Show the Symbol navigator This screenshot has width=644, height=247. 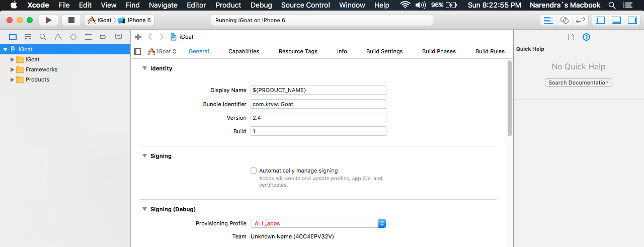pos(28,37)
